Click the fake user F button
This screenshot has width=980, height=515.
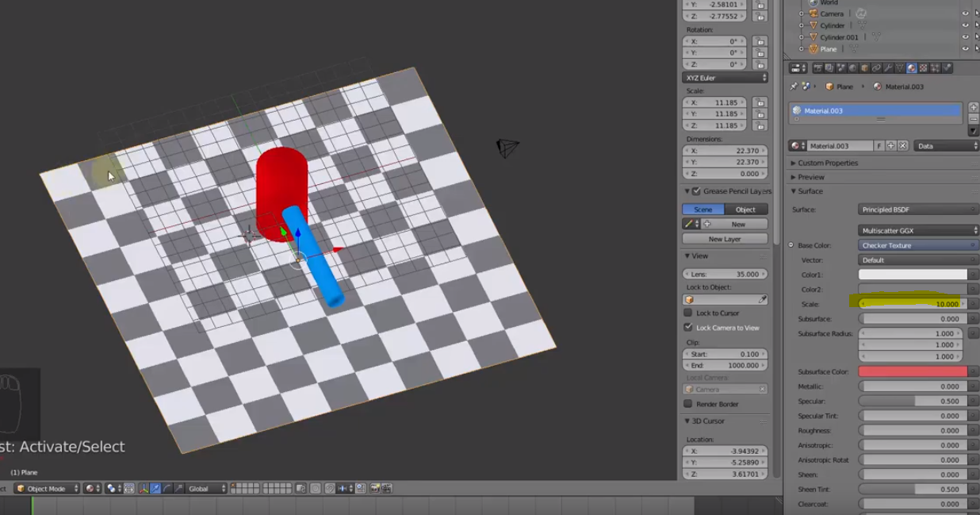click(x=879, y=146)
